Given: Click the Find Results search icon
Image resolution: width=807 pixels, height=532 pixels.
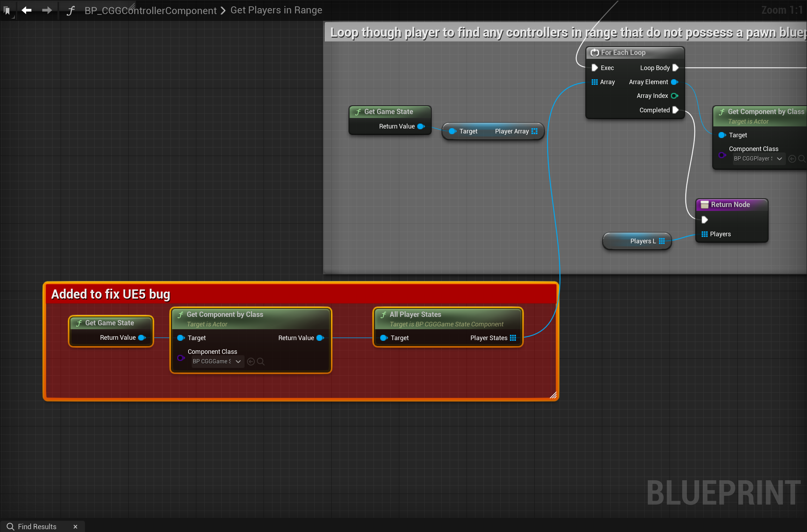Looking at the screenshot, I should point(11,527).
